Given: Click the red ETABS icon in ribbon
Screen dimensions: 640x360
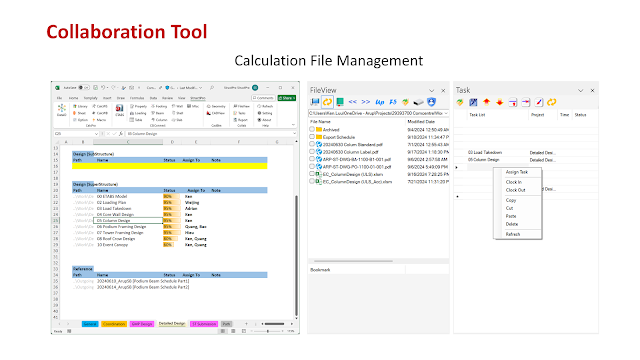Looking at the screenshot, I should click(120, 110).
